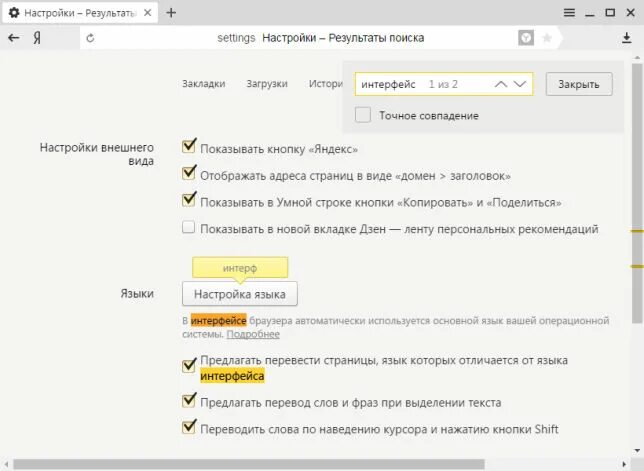Click highlighted word интерфейса
Image resolution: width=644 pixels, height=471 pixels.
(x=232, y=376)
